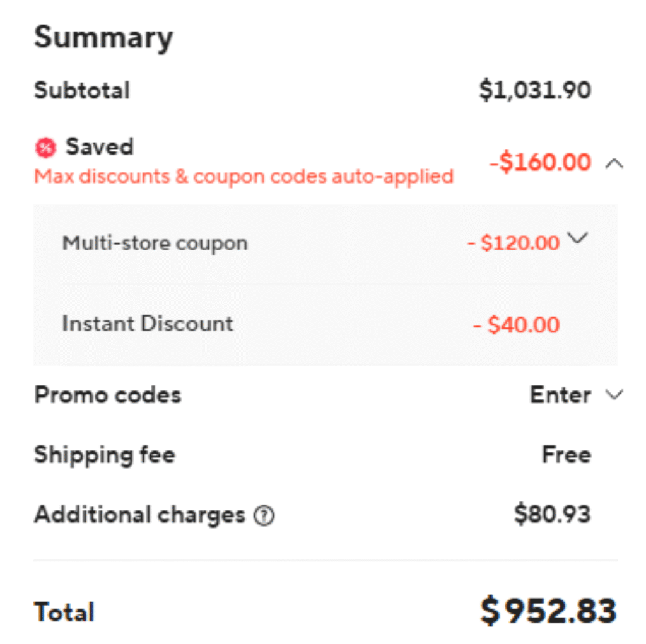The width and height of the screenshot is (646, 644).
Task: Click Enter to add a promo code
Action: (x=560, y=395)
